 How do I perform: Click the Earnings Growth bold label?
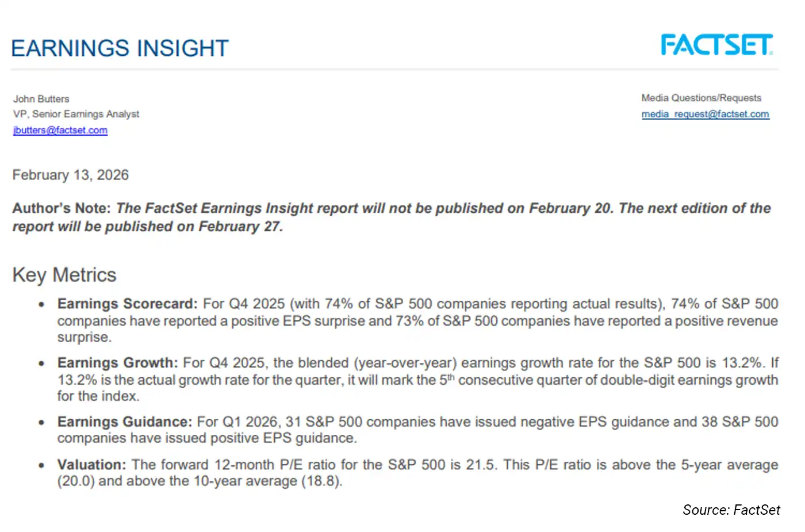pos(117,363)
